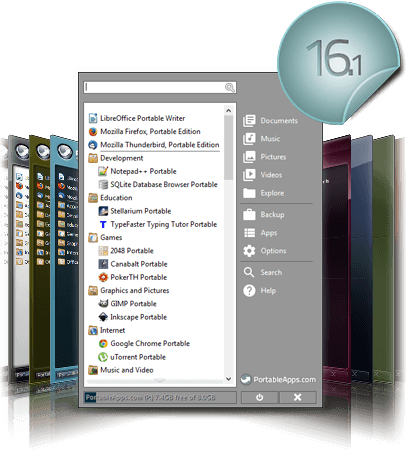This screenshot has width=407, height=452.
Task: Click the Canabalt Portable icon
Action: coord(103,264)
